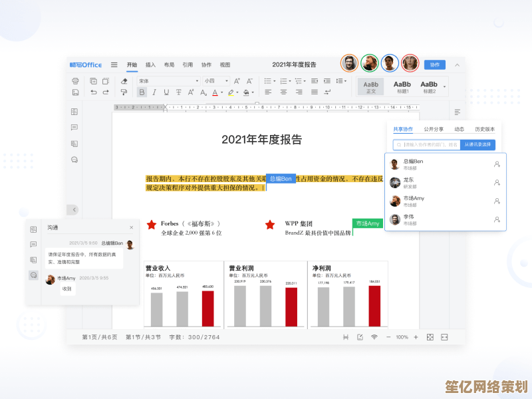
Task: Increase font size with A+ icon
Action: [x=237, y=81]
